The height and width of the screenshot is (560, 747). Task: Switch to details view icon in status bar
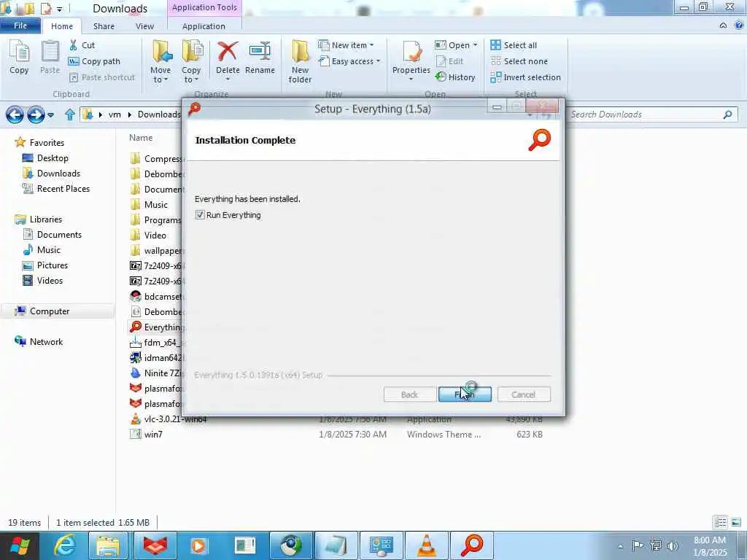[720, 522]
